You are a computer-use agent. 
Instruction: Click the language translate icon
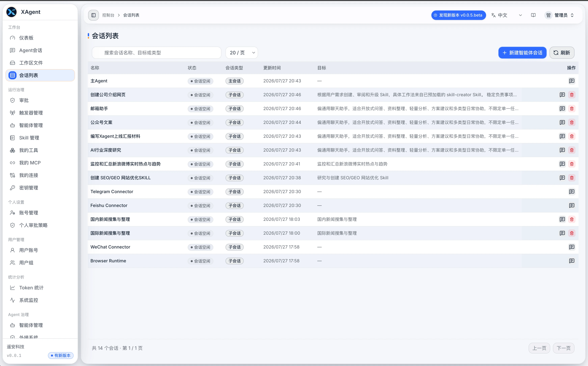pyautogui.click(x=493, y=15)
